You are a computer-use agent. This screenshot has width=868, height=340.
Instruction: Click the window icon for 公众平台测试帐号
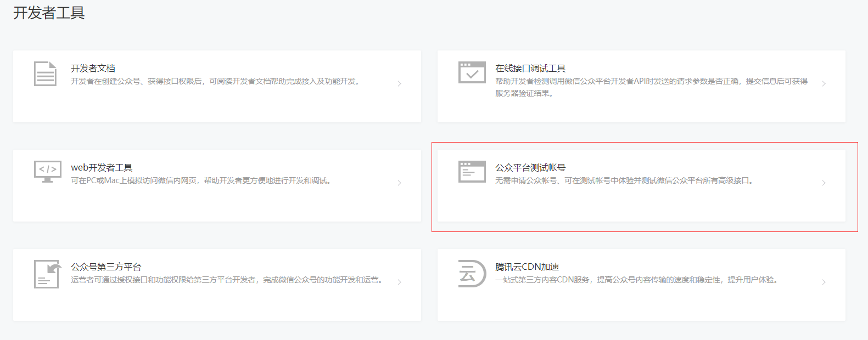[x=472, y=172]
